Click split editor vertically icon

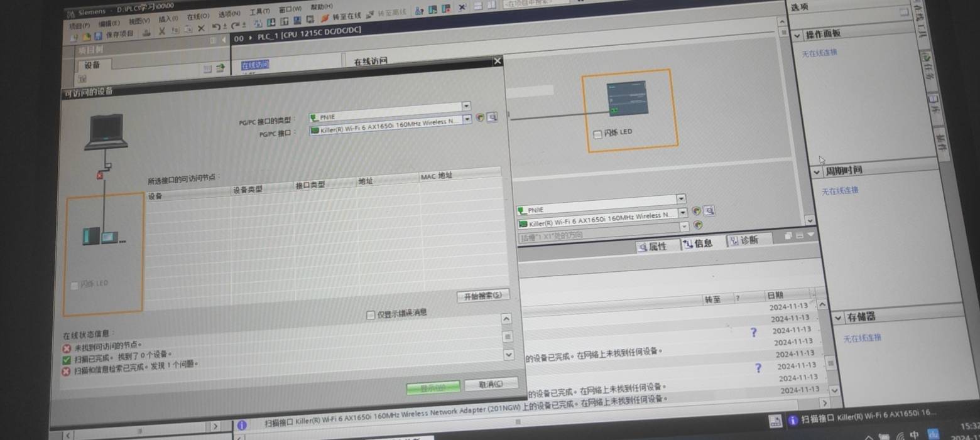click(x=491, y=4)
